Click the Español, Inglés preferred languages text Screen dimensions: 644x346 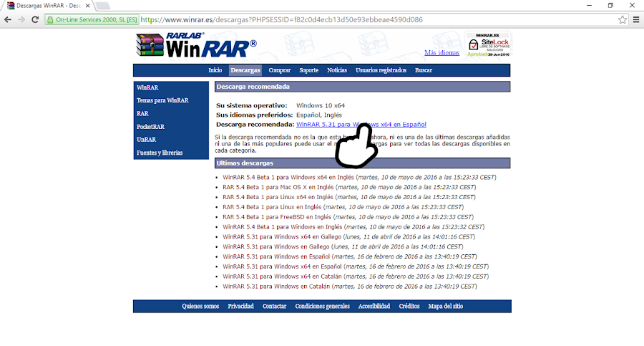pos(319,115)
